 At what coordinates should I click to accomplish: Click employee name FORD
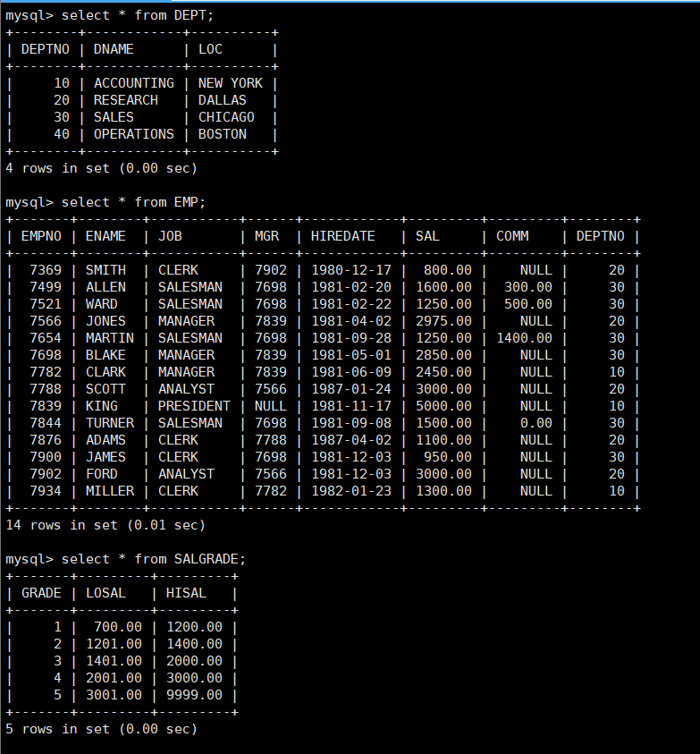pos(101,474)
